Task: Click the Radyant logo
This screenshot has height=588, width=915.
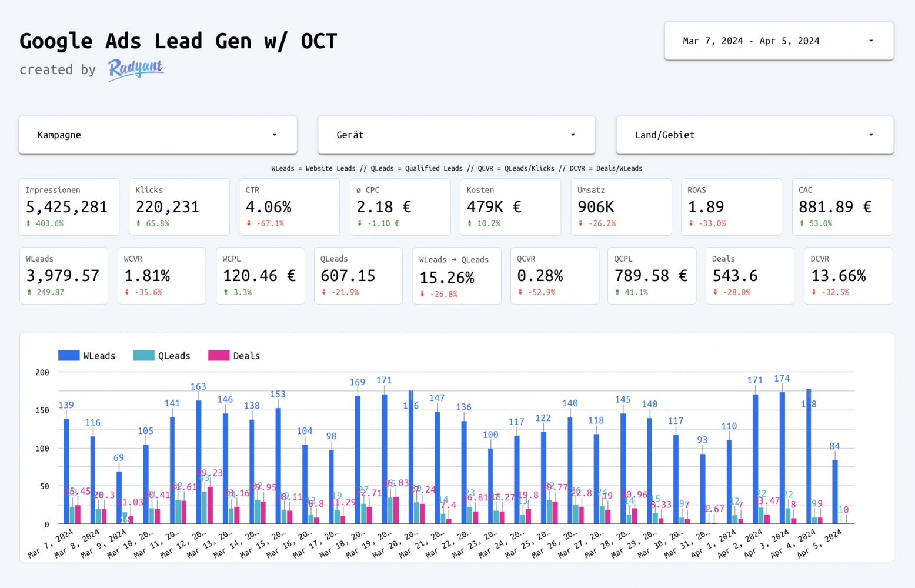Action: pos(135,69)
